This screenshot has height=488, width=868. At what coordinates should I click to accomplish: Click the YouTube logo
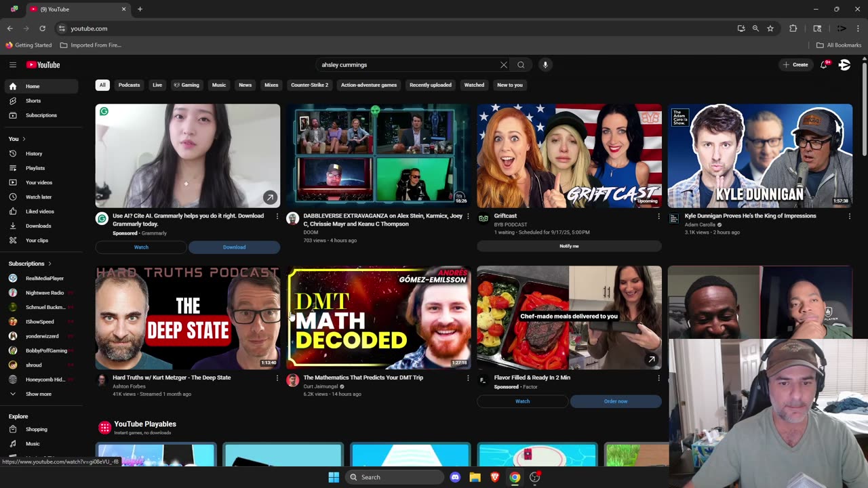[x=43, y=65]
